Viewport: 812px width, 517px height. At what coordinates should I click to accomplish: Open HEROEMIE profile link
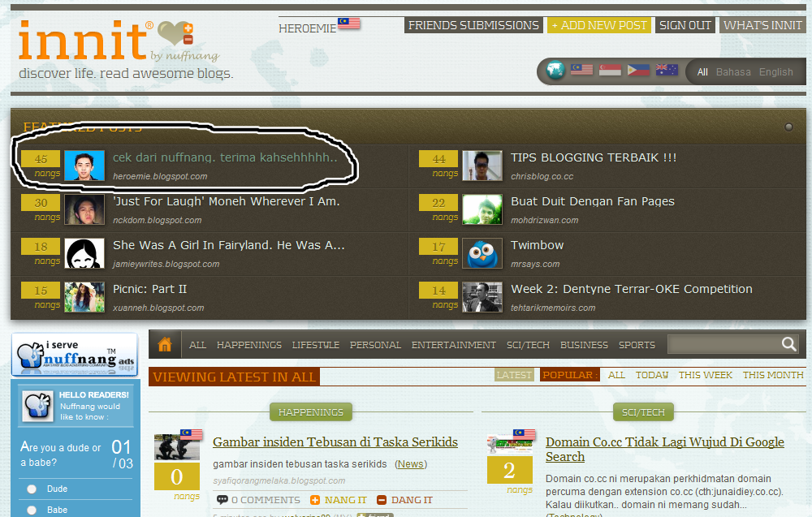(308, 28)
